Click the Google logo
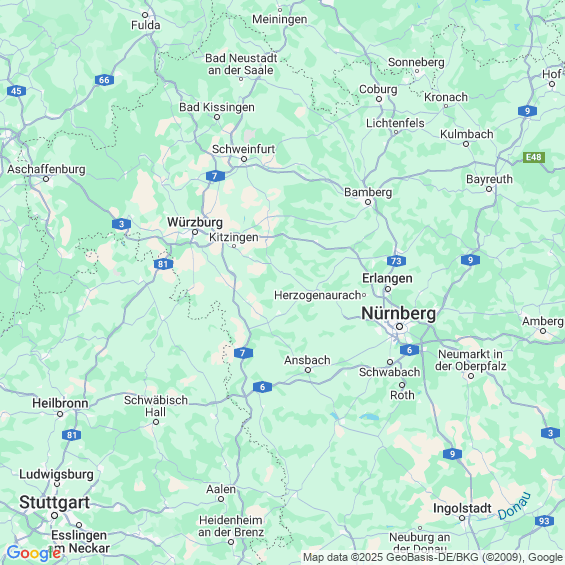565x565 pixels. click(34, 553)
